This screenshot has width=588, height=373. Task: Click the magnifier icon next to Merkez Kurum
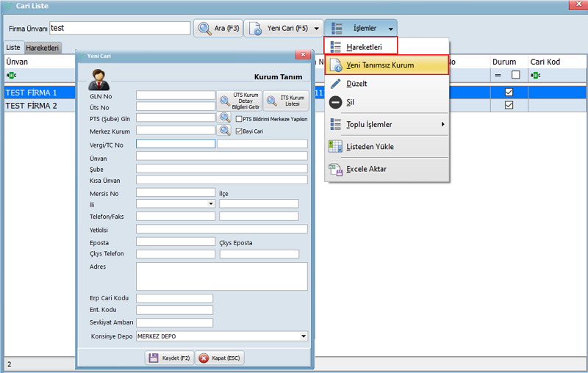pyautogui.click(x=224, y=131)
